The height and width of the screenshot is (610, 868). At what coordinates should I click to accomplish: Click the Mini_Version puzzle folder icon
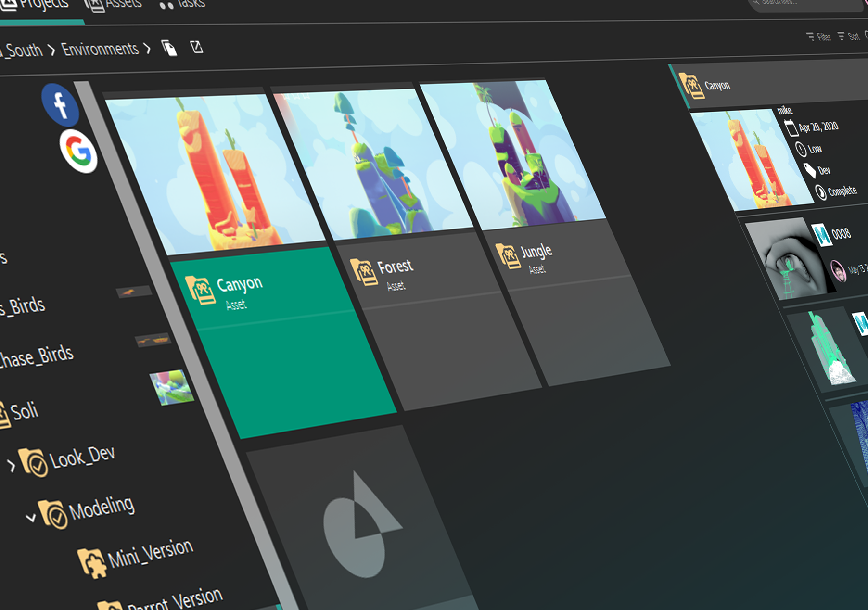(91, 562)
